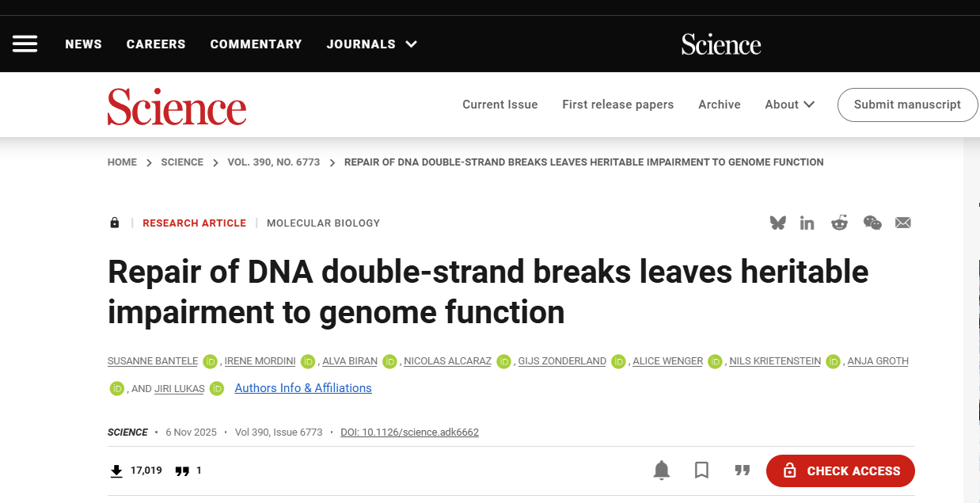This screenshot has height=503, width=980.
Task: Bookmark this article
Action: coord(701,471)
